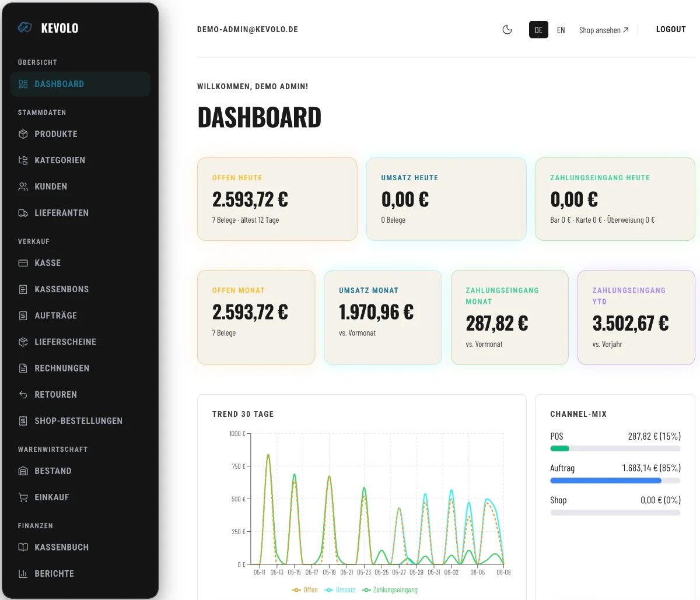
Task: Select Rechnungen in sidebar
Action: click(80, 369)
